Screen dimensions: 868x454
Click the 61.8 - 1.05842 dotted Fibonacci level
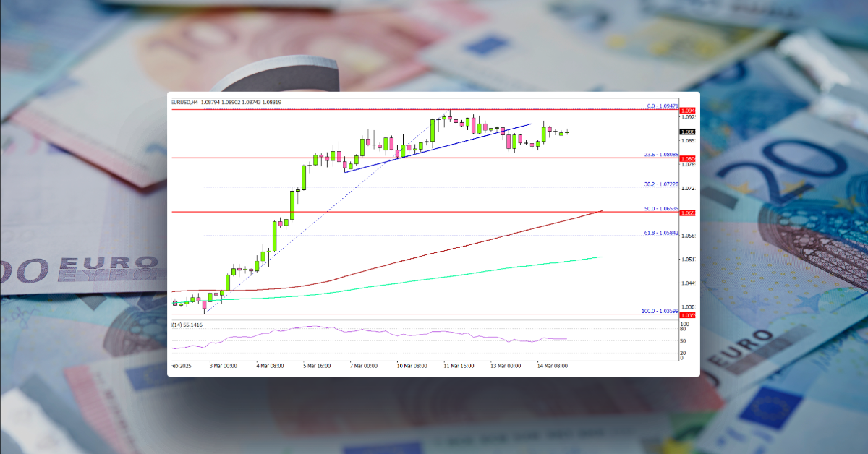click(434, 236)
